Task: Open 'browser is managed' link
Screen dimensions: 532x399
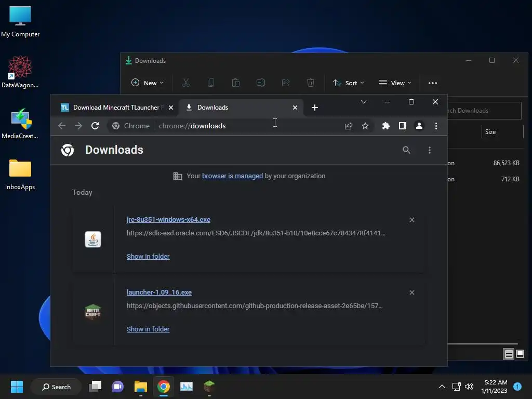Action: coord(232,176)
